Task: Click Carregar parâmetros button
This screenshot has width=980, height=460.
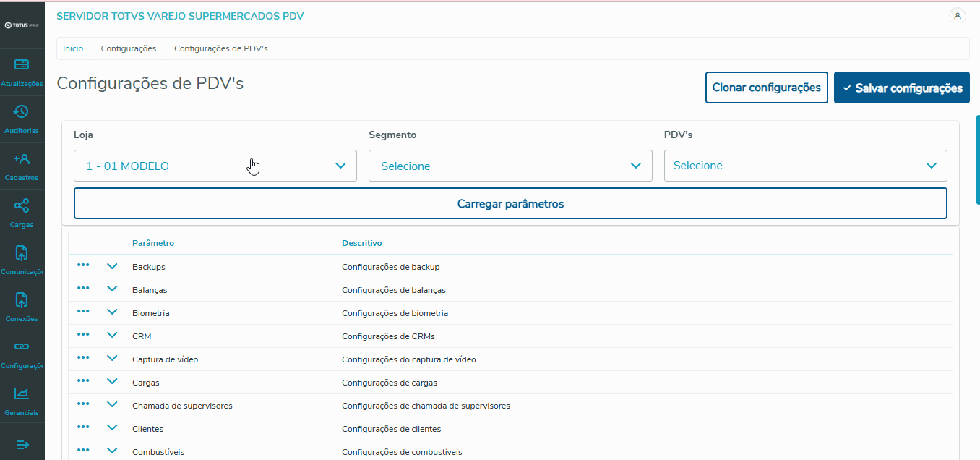Action: pyautogui.click(x=510, y=203)
